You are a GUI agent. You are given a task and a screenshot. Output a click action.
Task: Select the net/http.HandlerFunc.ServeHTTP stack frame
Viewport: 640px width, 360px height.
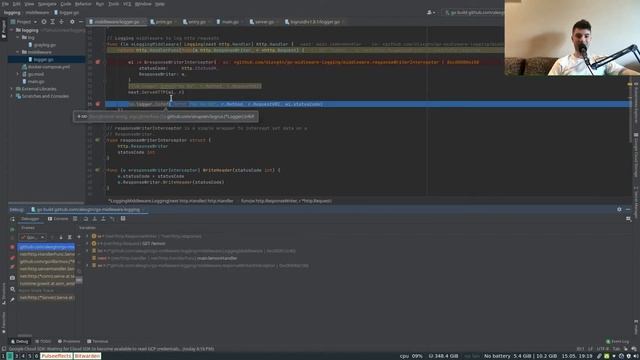pos(47,254)
